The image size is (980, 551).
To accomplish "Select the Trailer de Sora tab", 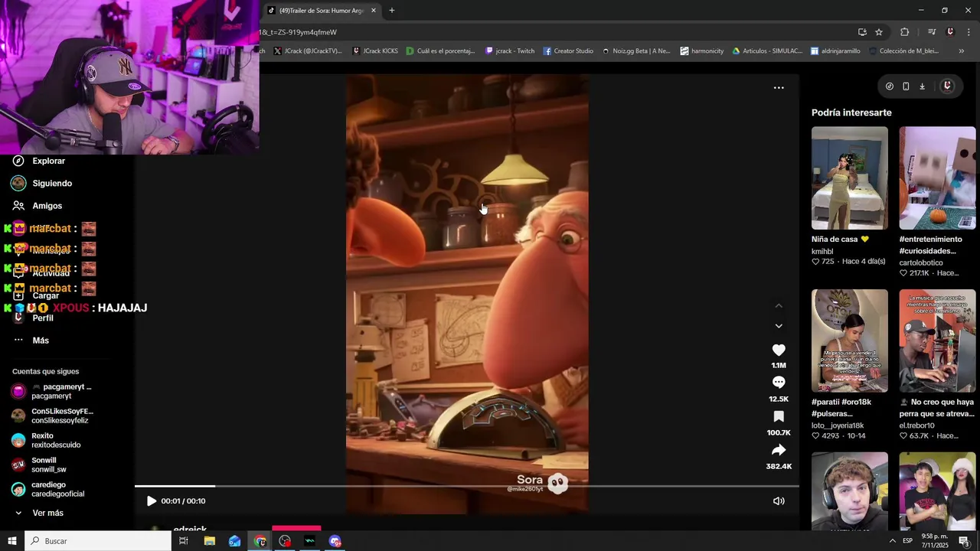I will tap(320, 10).
